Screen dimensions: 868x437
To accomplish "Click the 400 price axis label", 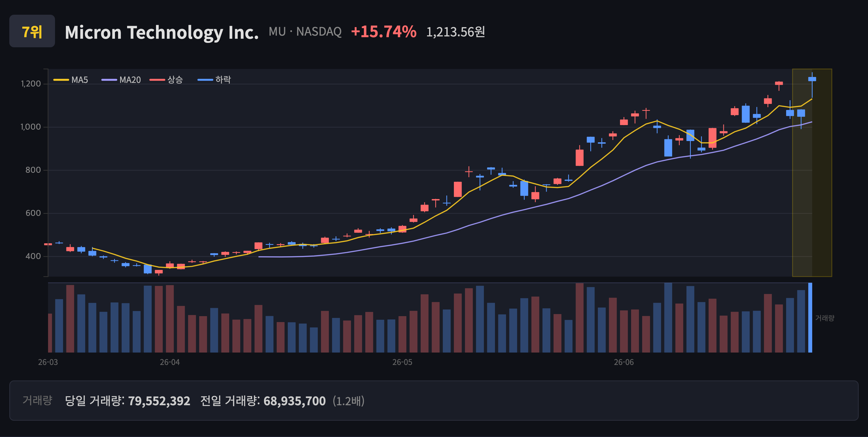I will [x=33, y=256].
